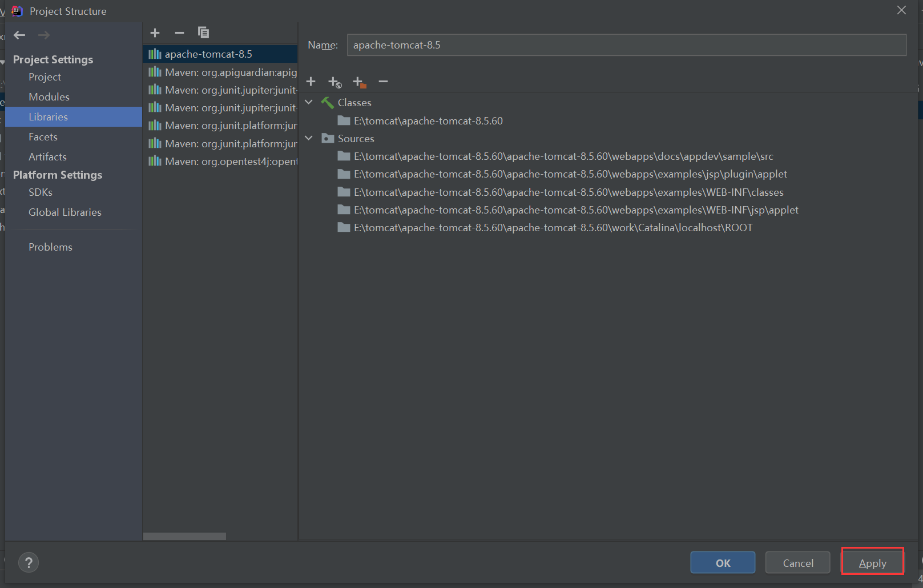
Task: Click the Apply button
Action: [873, 563]
